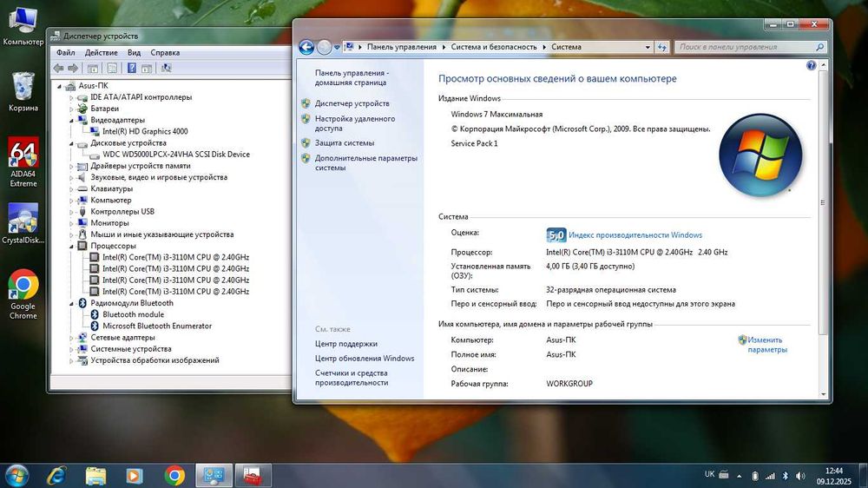Click the Help question mark in System window

click(x=811, y=65)
